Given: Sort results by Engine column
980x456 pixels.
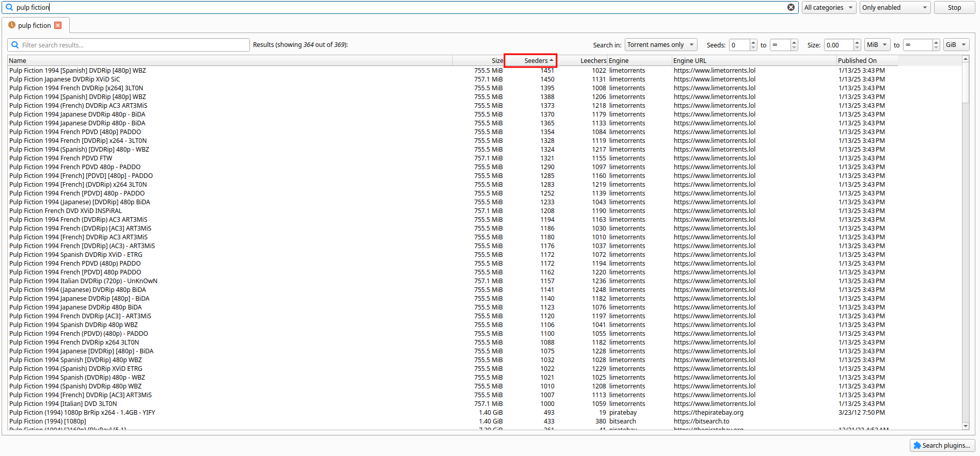Looking at the screenshot, I should [x=640, y=60].
